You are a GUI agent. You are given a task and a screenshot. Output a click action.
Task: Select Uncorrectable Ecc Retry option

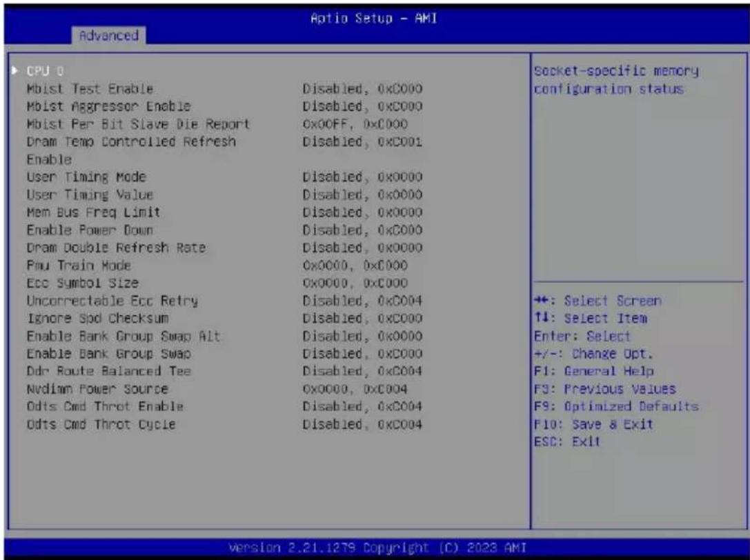(112, 301)
